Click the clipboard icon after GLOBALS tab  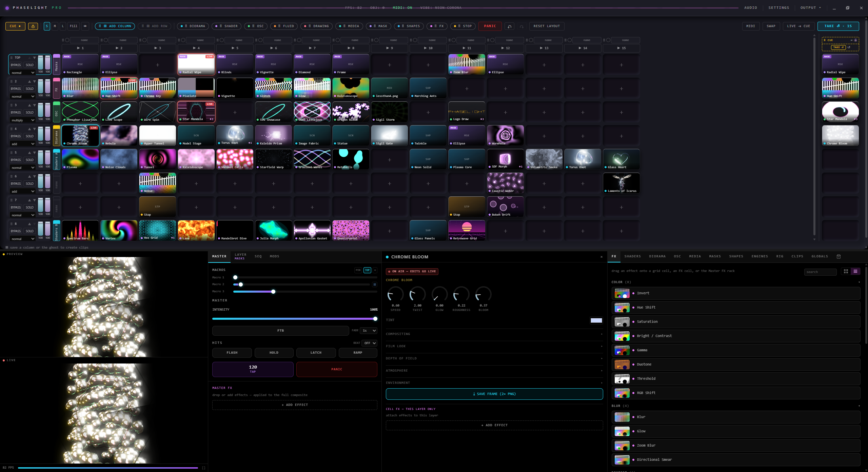tap(839, 257)
